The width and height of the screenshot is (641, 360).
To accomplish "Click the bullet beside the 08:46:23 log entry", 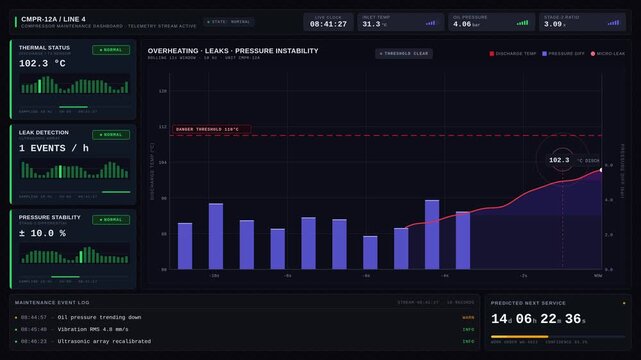I will click(x=16, y=341).
